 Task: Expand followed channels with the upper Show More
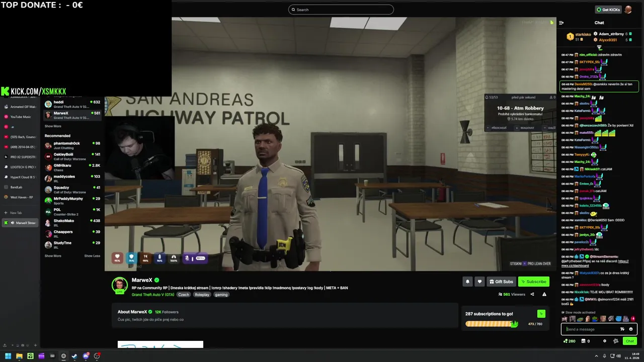point(53,126)
